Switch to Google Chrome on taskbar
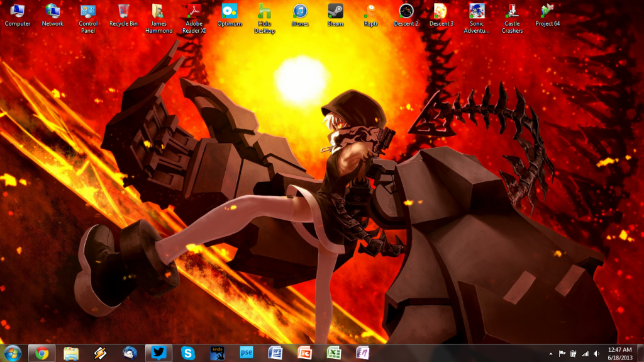The image size is (644, 362). (42, 353)
